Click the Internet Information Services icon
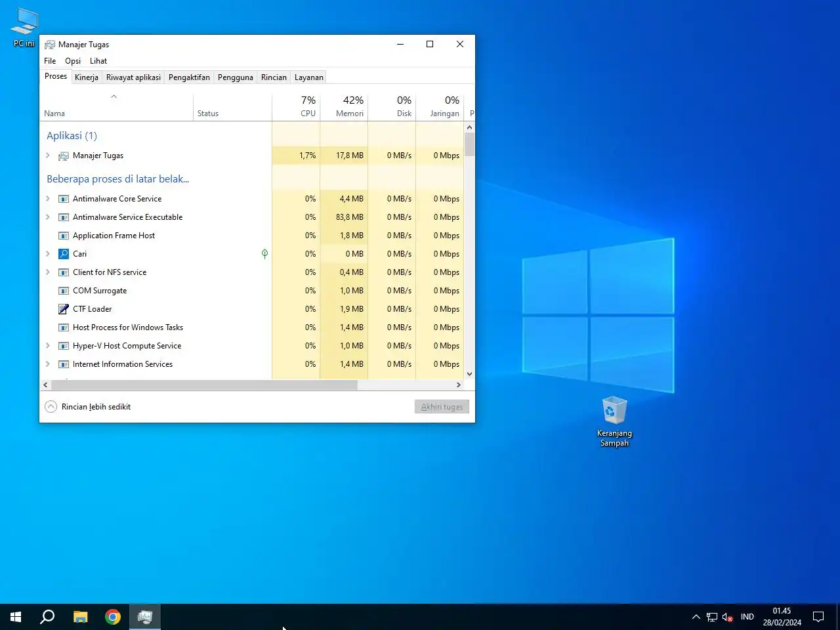Screen dimensions: 840x630 64,364
